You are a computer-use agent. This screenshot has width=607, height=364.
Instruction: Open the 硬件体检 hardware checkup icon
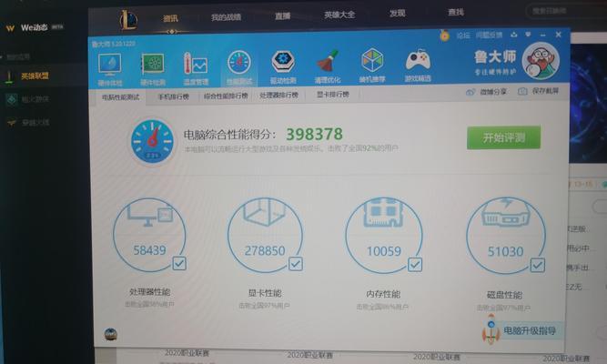click(x=110, y=65)
